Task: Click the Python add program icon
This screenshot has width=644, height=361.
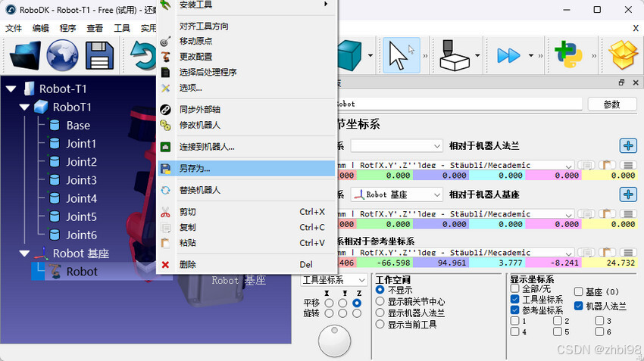Action: tap(569, 54)
